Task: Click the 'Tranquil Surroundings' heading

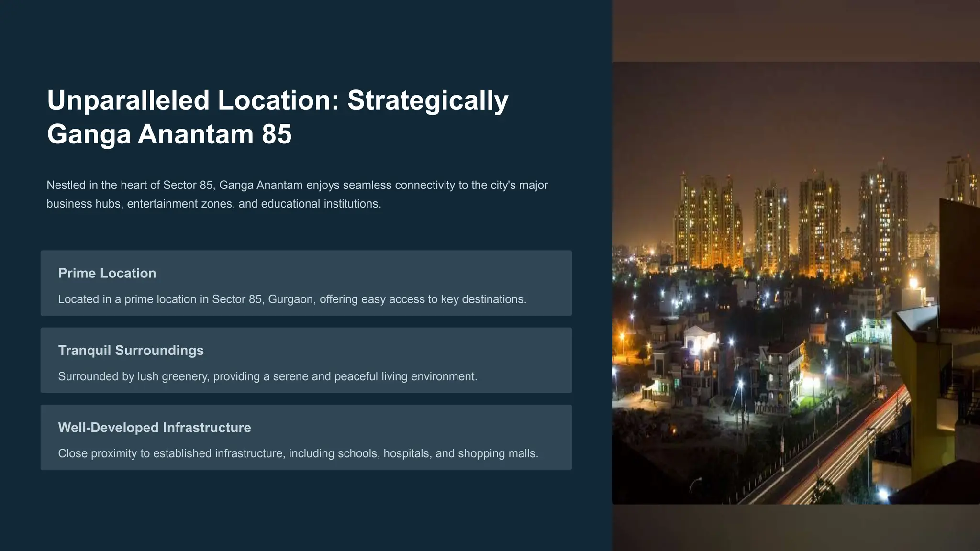Action: 131,350
